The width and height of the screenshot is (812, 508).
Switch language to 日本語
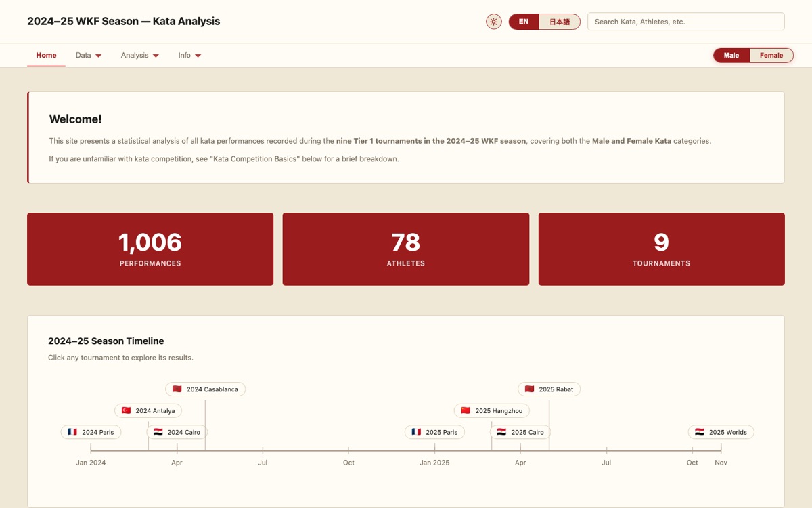point(560,22)
